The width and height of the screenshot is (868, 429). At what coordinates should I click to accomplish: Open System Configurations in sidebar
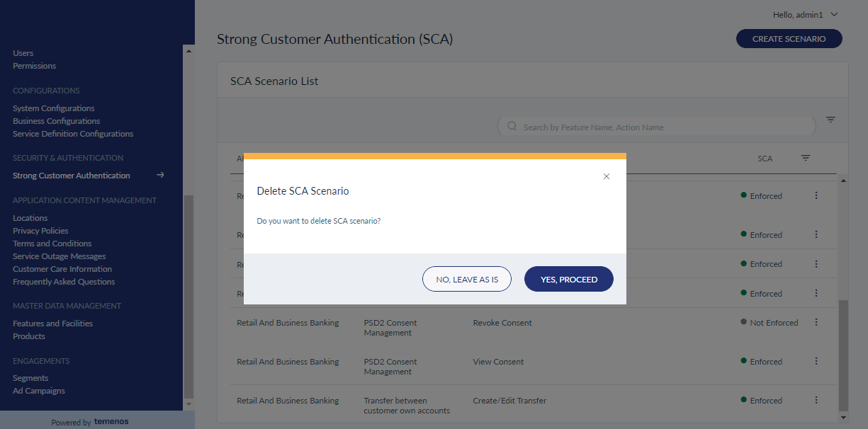point(53,108)
